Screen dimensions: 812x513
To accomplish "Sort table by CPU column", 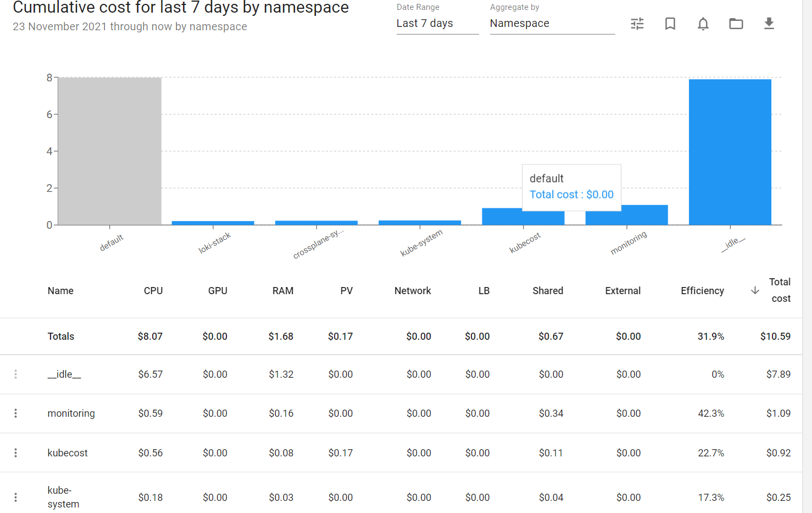I will click(x=153, y=291).
